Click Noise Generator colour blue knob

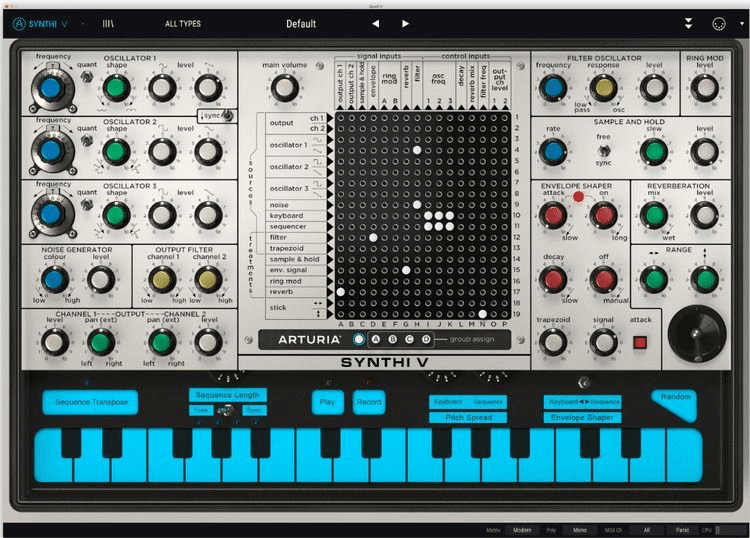(54, 280)
